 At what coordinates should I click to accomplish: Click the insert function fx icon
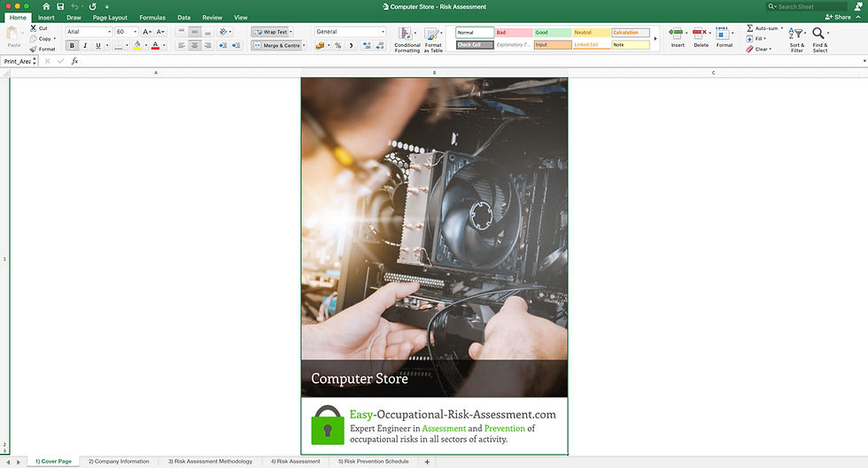click(74, 61)
